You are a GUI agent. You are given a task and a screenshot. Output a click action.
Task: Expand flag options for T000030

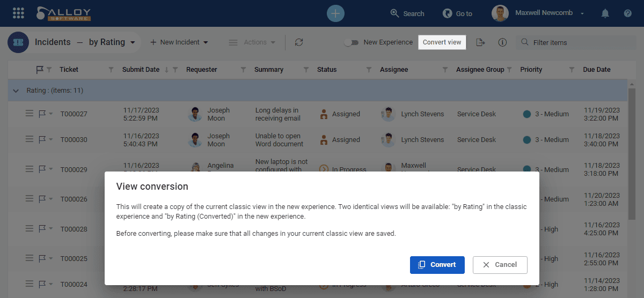[51, 140]
